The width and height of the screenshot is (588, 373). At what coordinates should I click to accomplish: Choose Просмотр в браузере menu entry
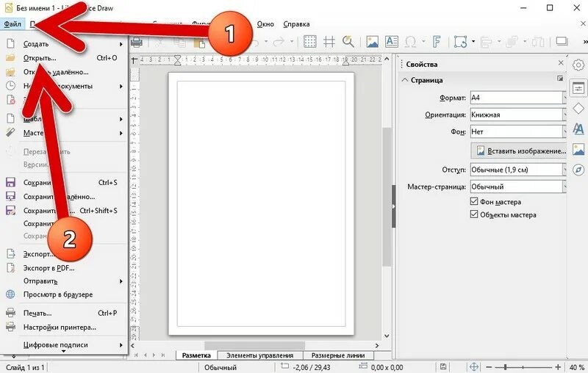click(x=65, y=294)
